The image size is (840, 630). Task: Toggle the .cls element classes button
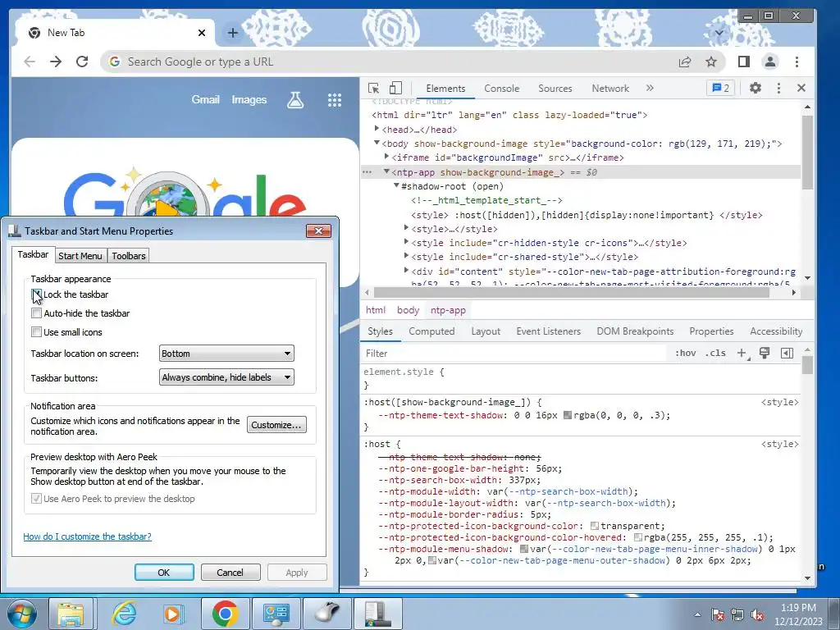click(x=715, y=353)
